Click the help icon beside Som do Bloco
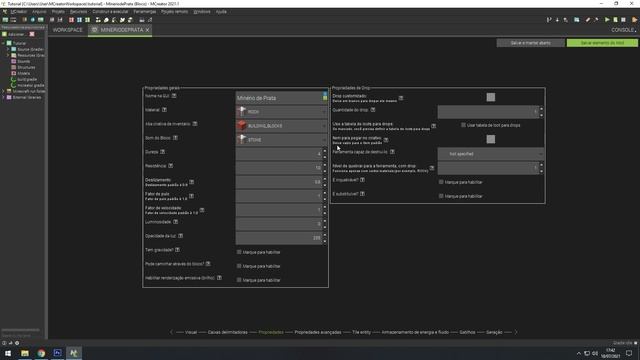 [175, 138]
